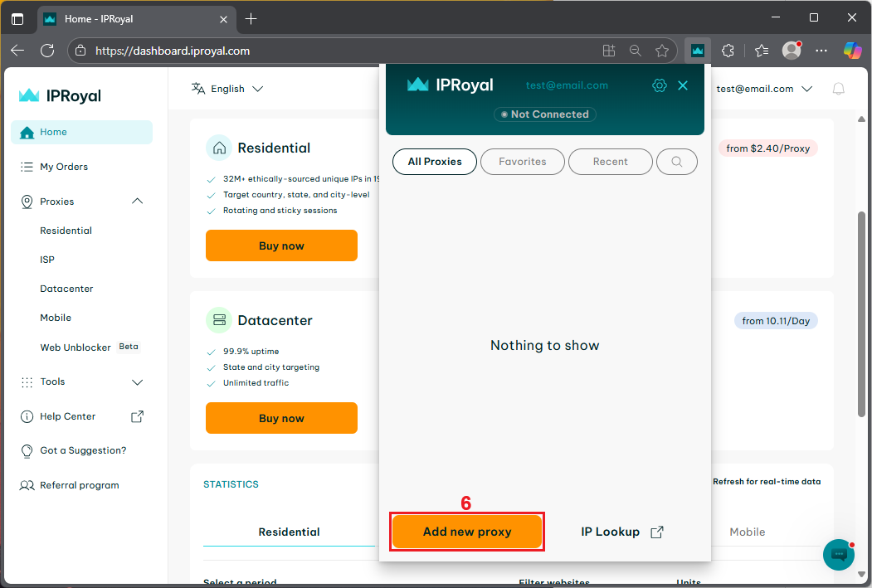Add page to favorites star icon
This screenshot has width=872, height=588.
click(x=662, y=51)
